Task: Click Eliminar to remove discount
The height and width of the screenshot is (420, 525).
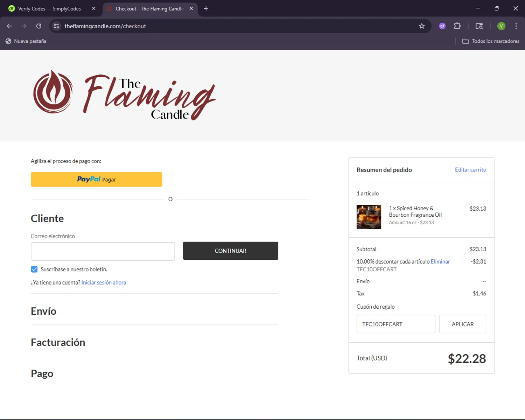Action: pos(440,261)
